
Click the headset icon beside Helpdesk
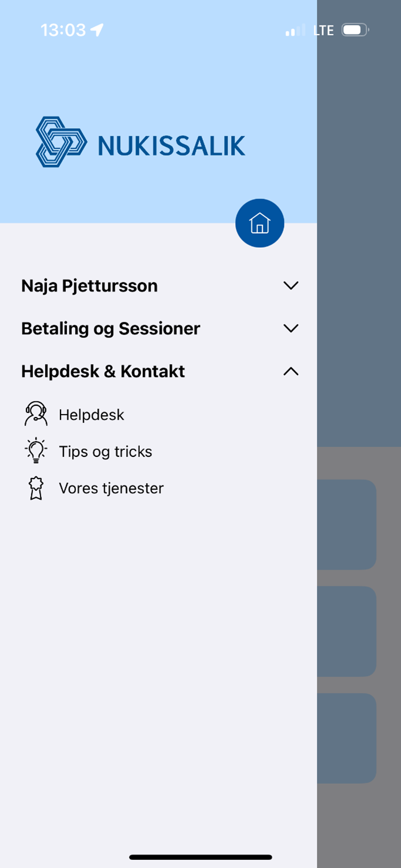tap(36, 414)
